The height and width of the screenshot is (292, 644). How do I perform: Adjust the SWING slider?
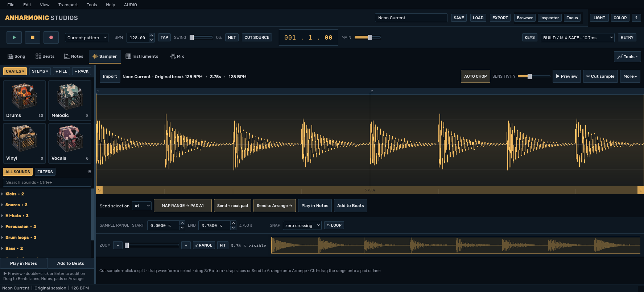[202, 37]
